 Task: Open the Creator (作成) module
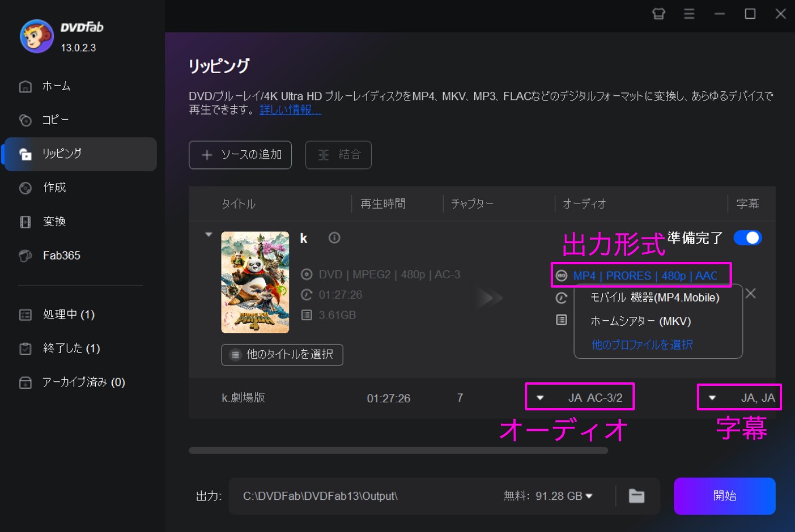tap(43, 188)
